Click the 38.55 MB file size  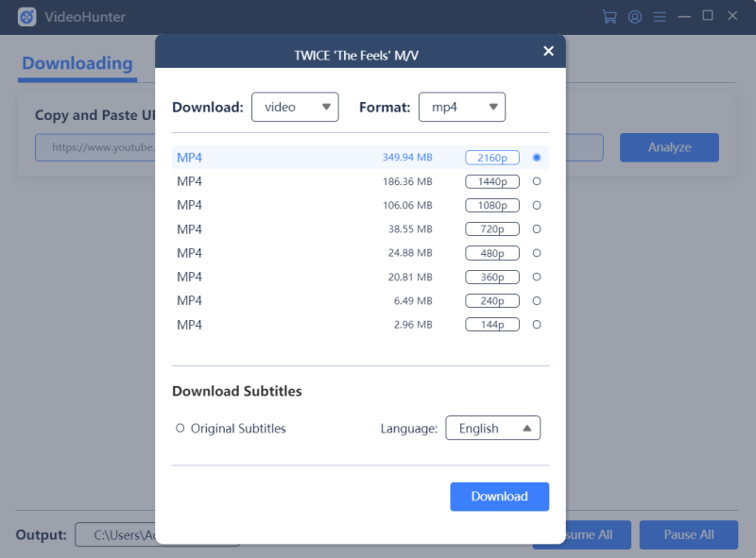410,229
